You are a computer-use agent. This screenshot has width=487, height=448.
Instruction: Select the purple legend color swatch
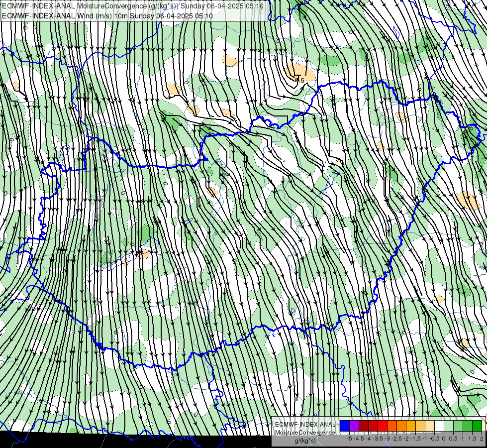[x=354, y=426]
